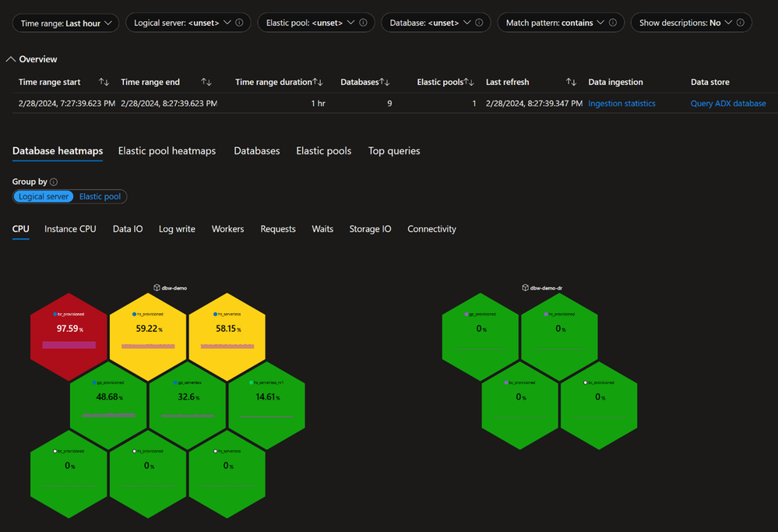Image resolution: width=778 pixels, height=532 pixels.
Task: Click the Data ingestion column header
Action: pyautogui.click(x=615, y=82)
